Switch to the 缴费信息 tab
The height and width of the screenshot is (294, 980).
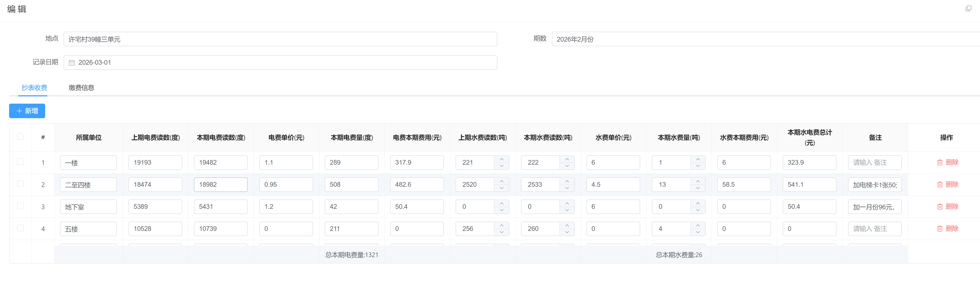point(81,88)
